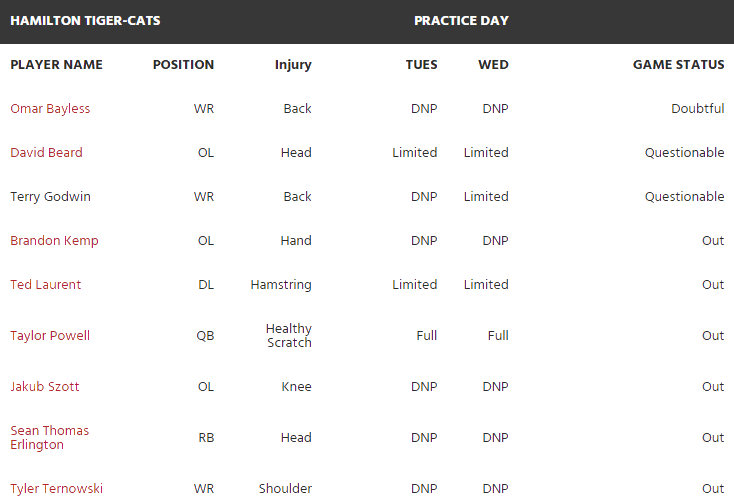Click the TUES column header

(421, 65)
